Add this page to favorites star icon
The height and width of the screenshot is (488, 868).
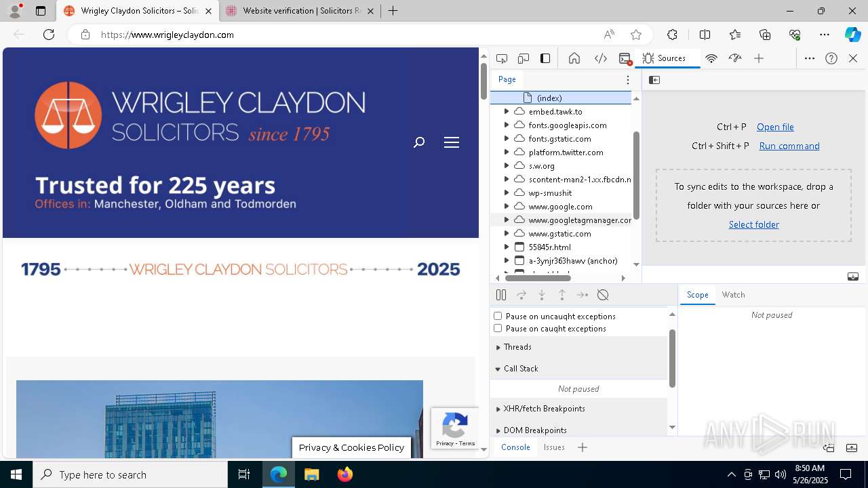coord(636,35)
